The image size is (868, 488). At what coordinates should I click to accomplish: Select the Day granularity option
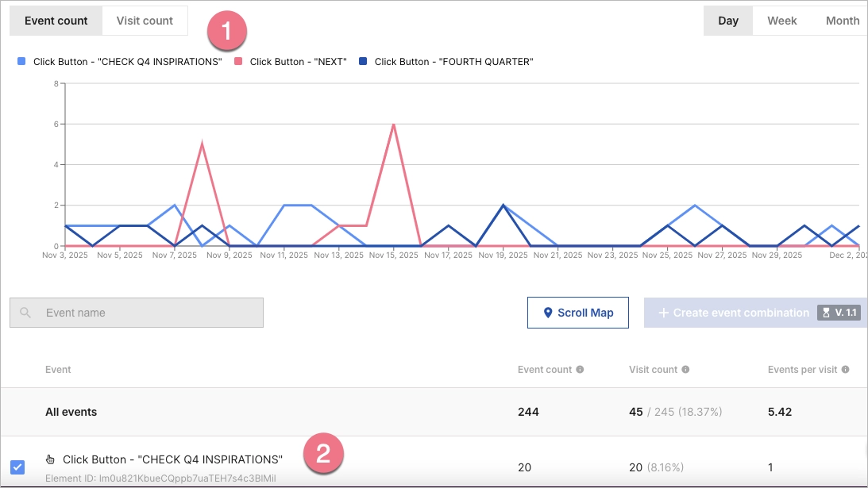tap(728, 21)
